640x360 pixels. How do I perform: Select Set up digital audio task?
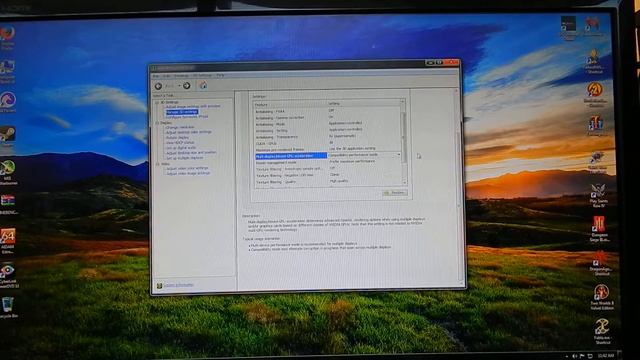(x=181, y=147)
